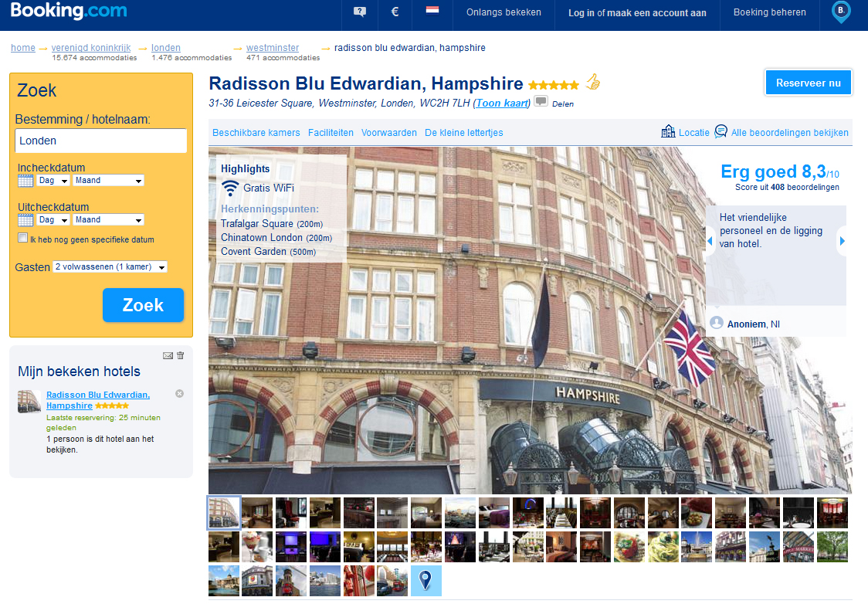Open the euro currency selector icon
Screen dimensions: 868x604
[x=394, y=11]
